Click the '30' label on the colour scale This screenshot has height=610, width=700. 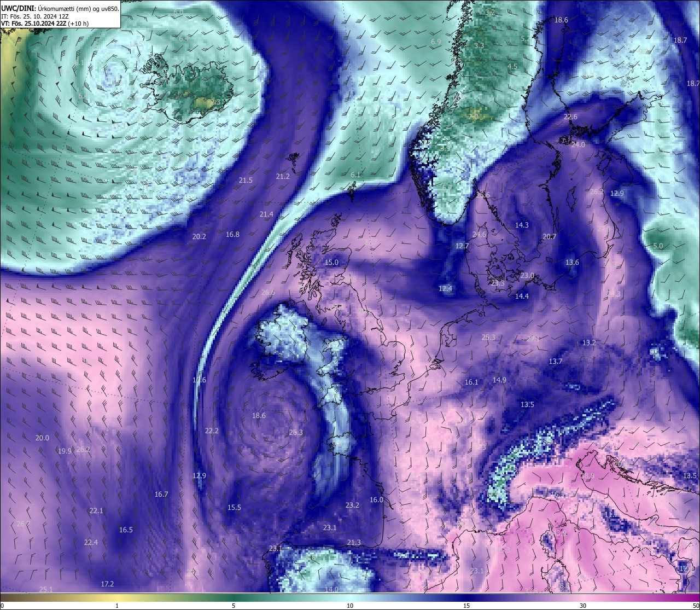tap(583, 606)
